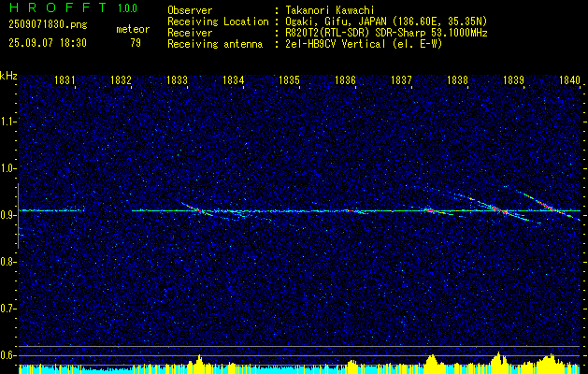The width and height of the screenshot is (588, 374).
Task: Click the 1833 time marker
Action: coord(177,79)
